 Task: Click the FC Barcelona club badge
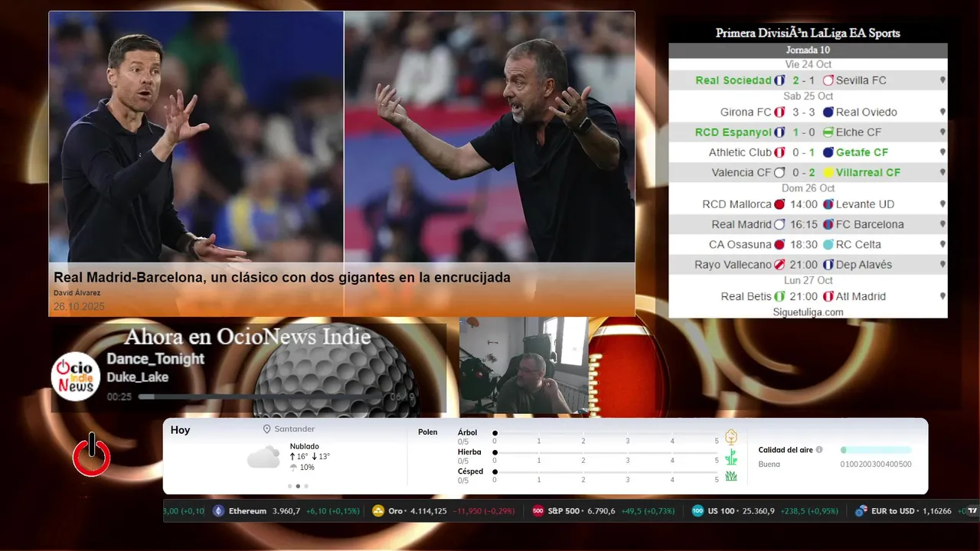pos(828,224)
